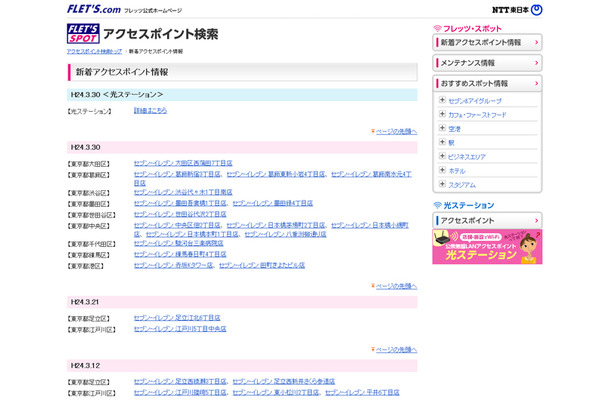The width and height of the screenshot is (610, 400).
Task: Open セブン-イレブン 足立西新井さくら参道店 link
Action: tap(284, 381)
